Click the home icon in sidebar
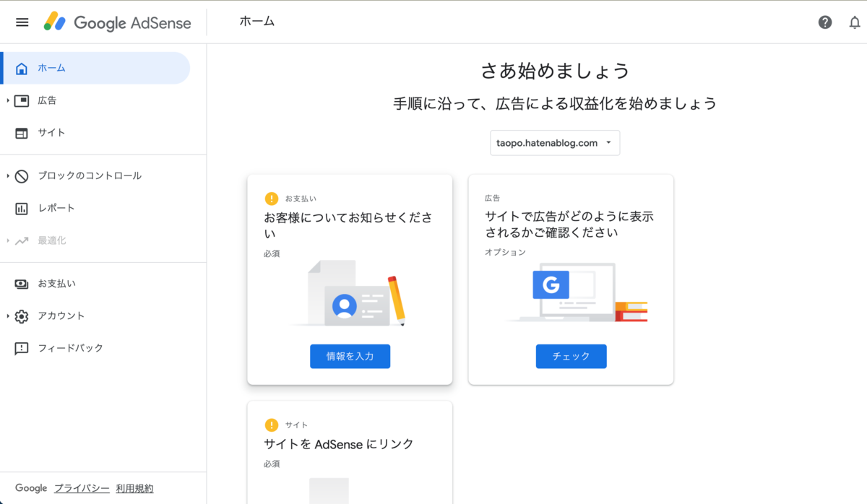Image resolution: width=867 pixels, height=504 pixels. pos(22,69)
